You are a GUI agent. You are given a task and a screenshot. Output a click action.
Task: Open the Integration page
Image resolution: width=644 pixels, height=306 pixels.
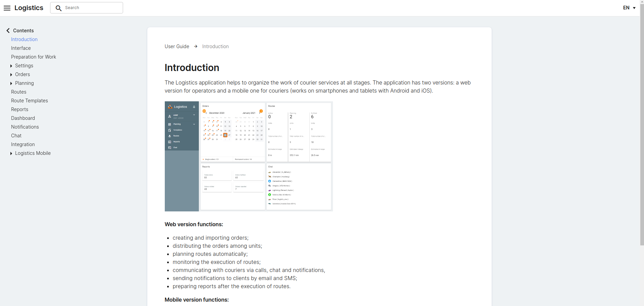coord(23,144)
